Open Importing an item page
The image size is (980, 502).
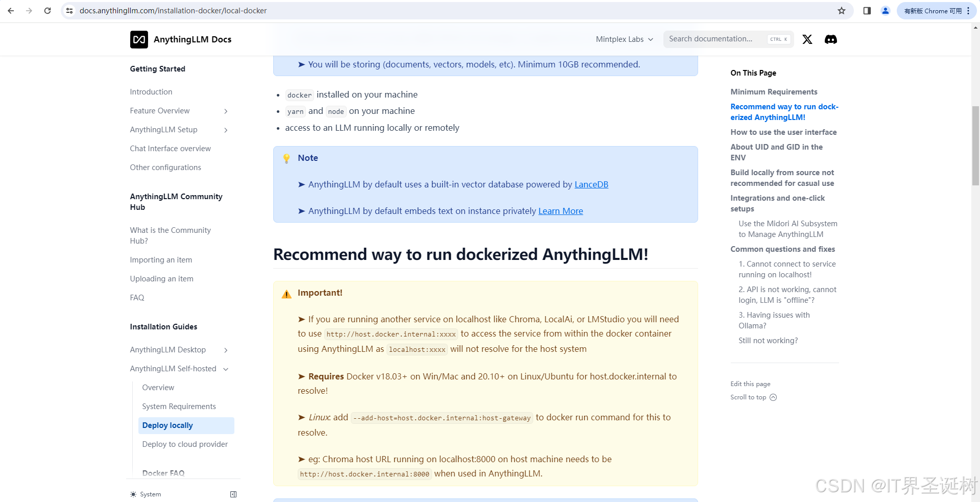point(161,260)
